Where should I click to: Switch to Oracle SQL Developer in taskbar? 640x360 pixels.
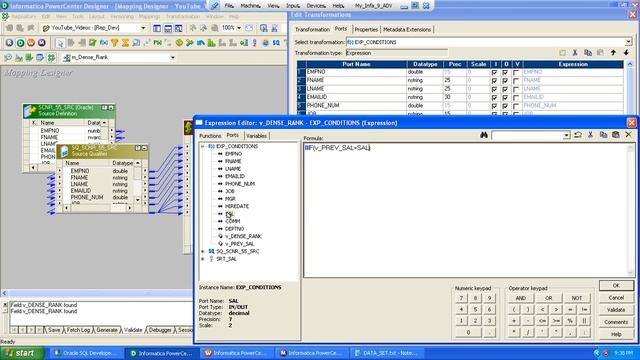coord(86,353)
